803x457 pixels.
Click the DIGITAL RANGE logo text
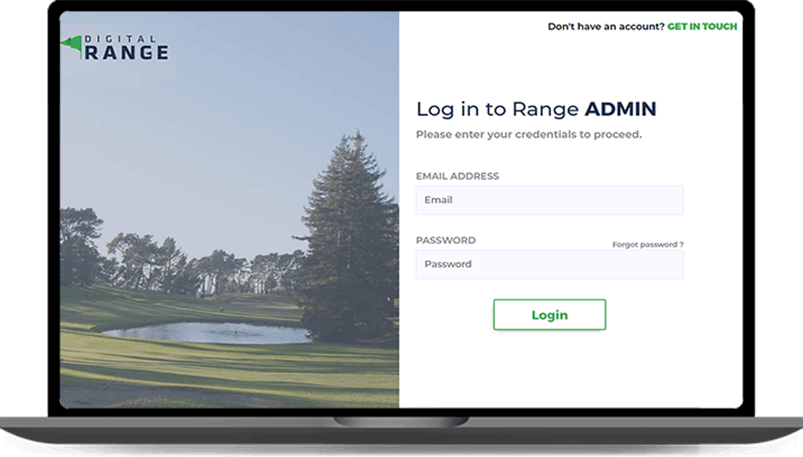(x=126, y=47)
